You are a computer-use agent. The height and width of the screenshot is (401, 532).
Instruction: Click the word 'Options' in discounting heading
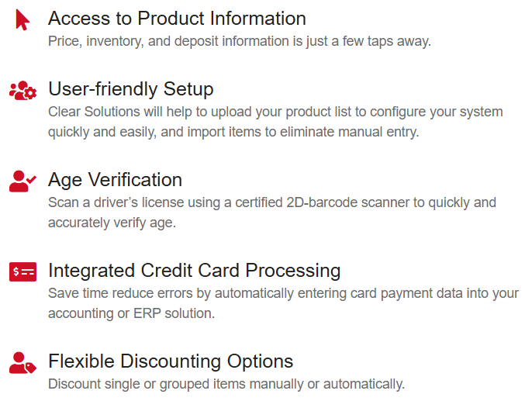coord(261,361)
